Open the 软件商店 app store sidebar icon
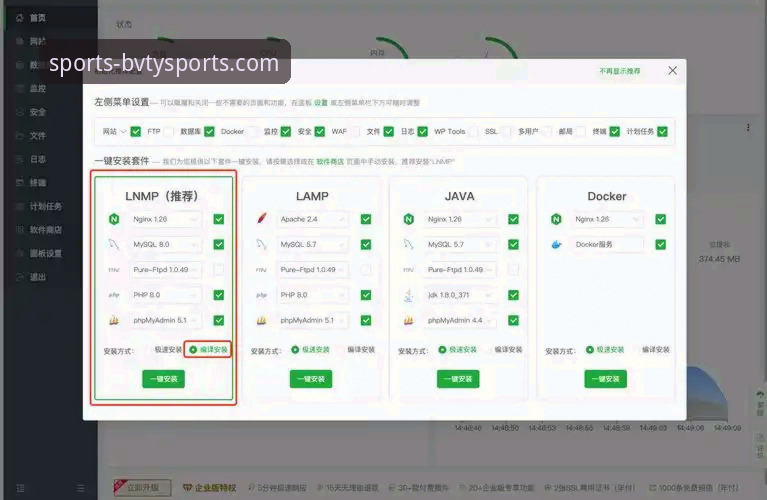This screenshot has width=767, height=500. coord(20,229)
